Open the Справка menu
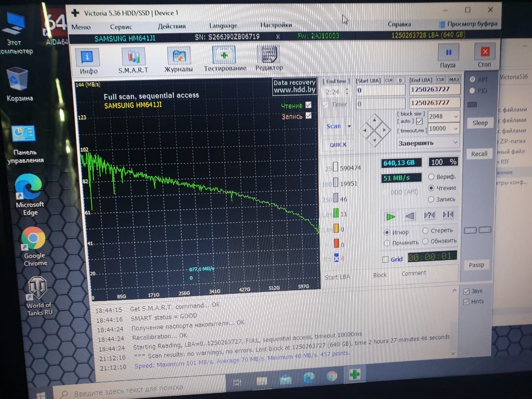 coord(399,24)
